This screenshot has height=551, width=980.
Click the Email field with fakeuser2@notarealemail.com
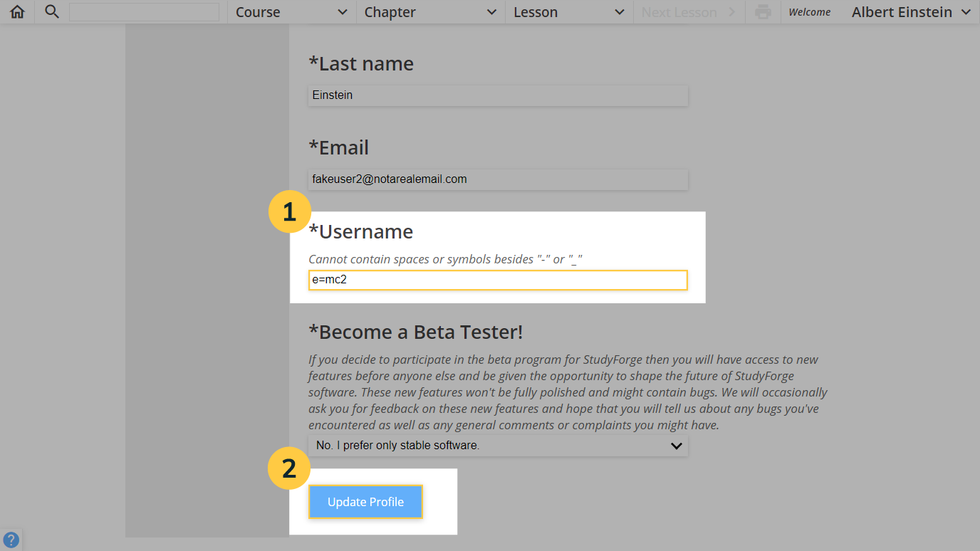tap(498, 179)
